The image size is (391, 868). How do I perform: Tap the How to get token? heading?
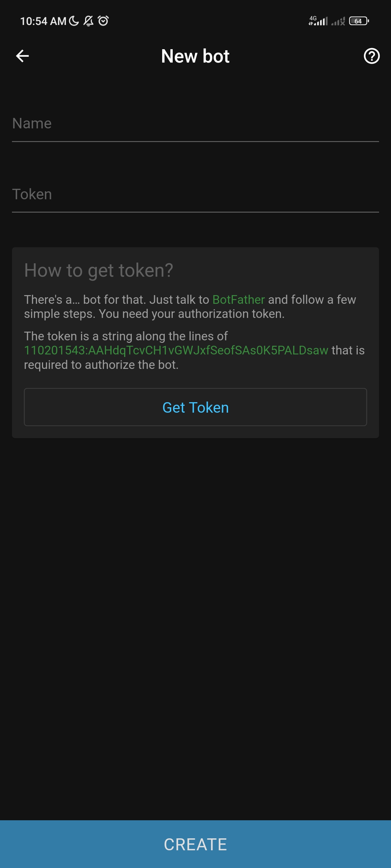(99, 271)
